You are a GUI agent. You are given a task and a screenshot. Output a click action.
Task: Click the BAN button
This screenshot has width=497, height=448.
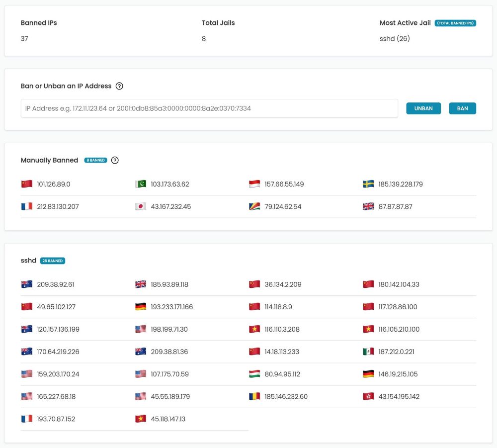click(462, 108)
